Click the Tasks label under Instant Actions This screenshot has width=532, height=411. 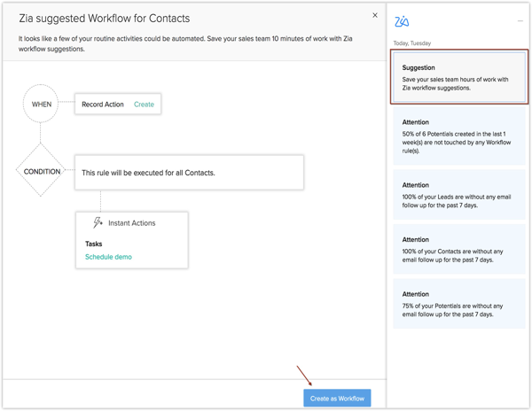coord(93,244)
